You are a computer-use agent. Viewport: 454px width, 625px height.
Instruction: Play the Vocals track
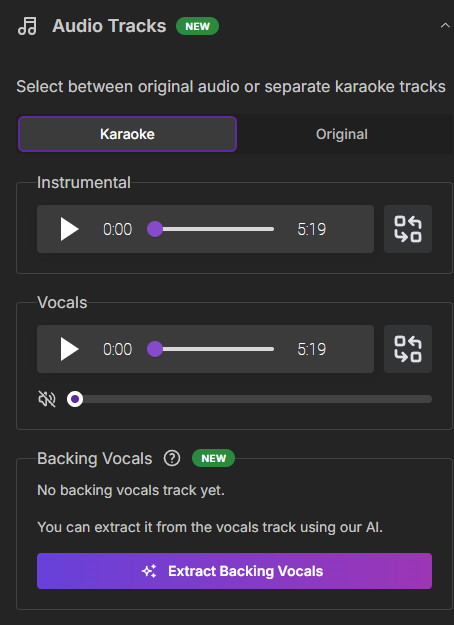click(69, 349)
